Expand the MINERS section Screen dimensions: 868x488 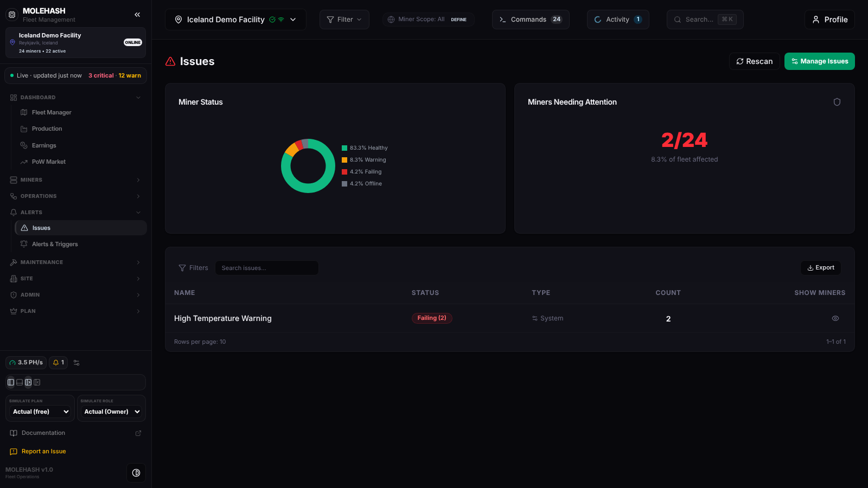pyautogui.click(x=75, y=180)
